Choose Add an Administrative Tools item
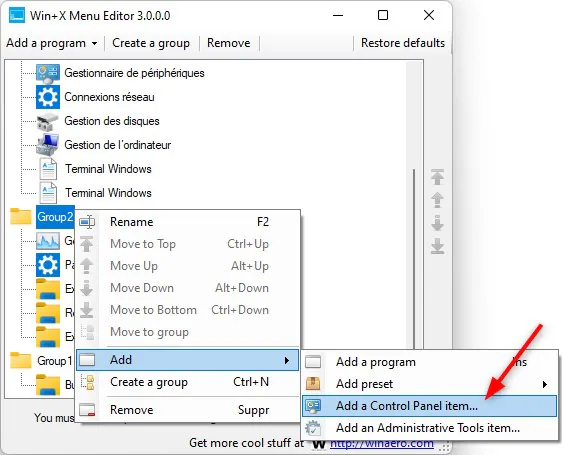The height and width of the screenshot is (455, 562). [x=429, y=428]
